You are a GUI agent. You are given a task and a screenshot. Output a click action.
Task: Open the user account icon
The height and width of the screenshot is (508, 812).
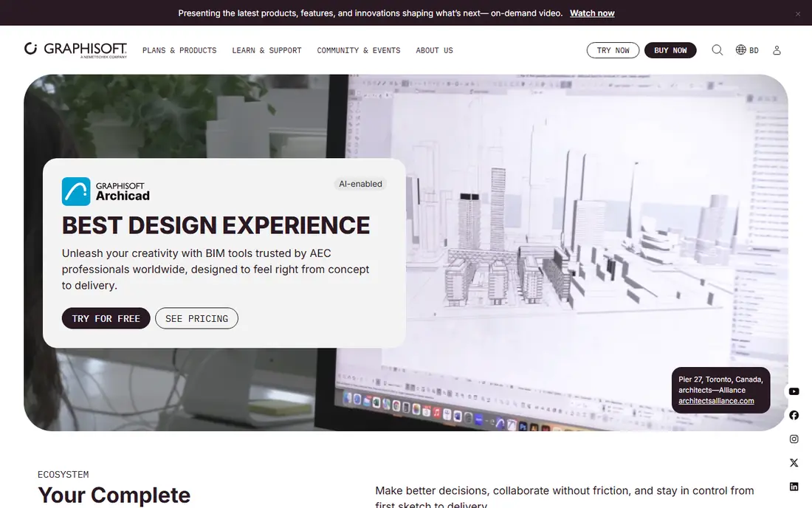(777, 50)
